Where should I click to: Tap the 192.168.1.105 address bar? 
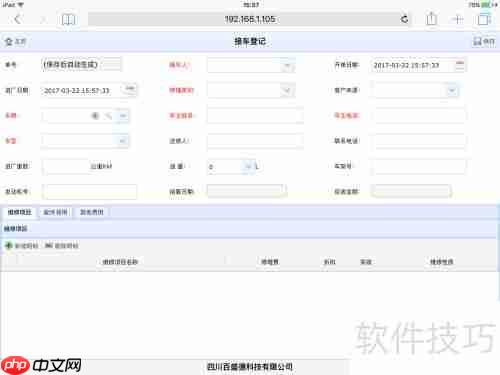click(x=250, y=19)
